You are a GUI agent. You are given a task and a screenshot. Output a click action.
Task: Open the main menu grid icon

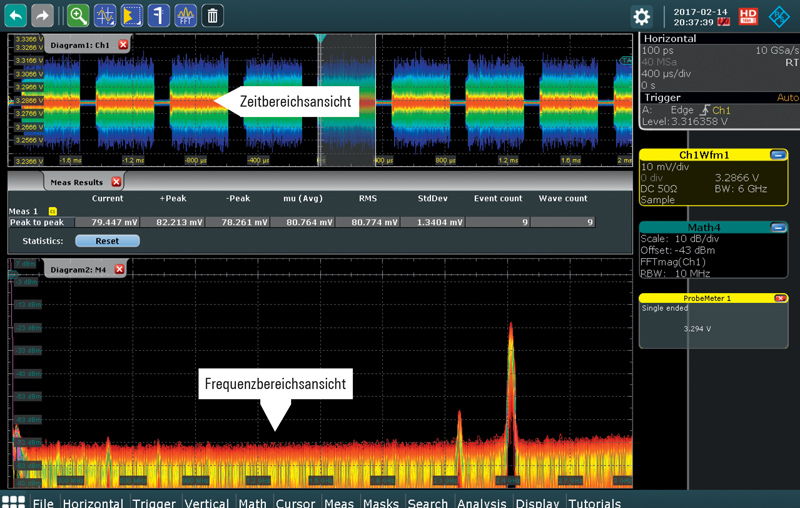13,502
